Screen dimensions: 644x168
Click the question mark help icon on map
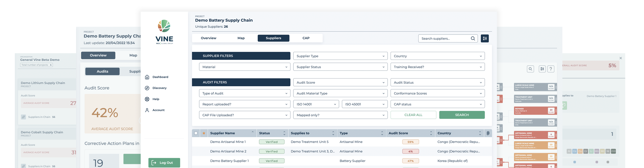tap(551, 69)
